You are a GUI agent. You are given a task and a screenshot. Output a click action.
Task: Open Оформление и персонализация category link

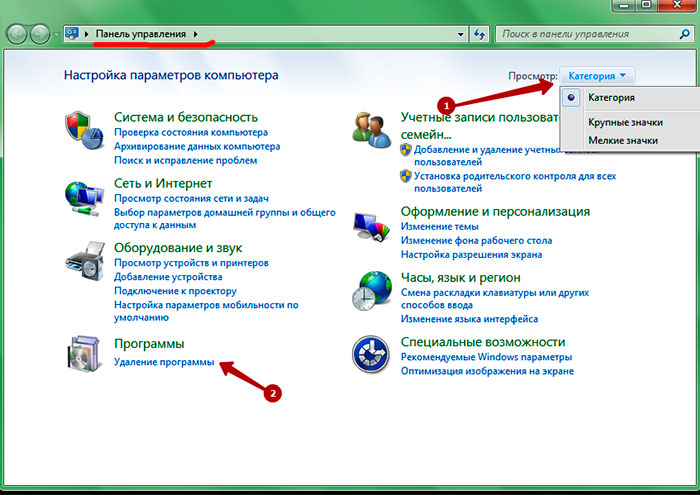[495, 211]
